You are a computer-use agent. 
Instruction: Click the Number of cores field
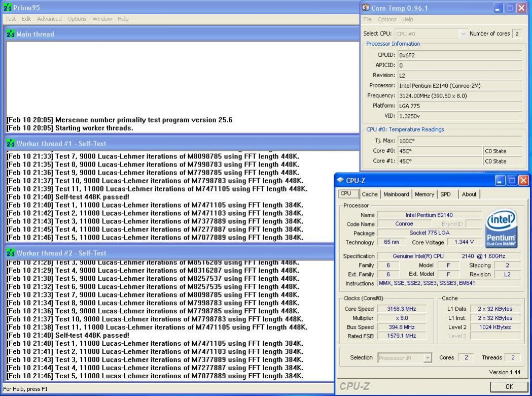[517, 34]
